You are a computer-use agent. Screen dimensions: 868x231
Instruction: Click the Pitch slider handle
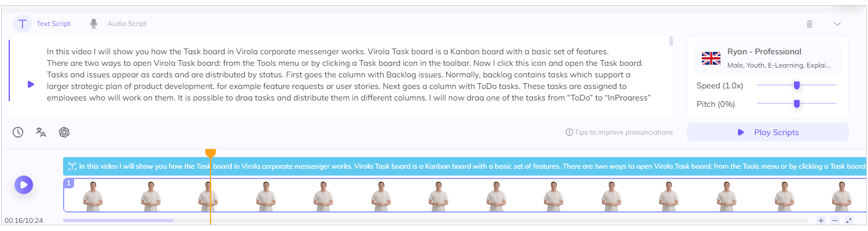tap(797, 104)
